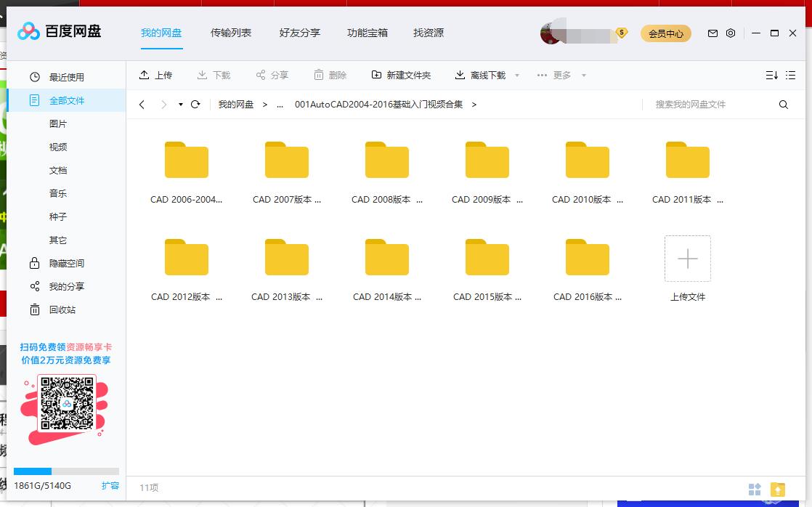Expand the breadcrumb trailing chevron
The image size is (812, 507).
click(x=474, y=105)
